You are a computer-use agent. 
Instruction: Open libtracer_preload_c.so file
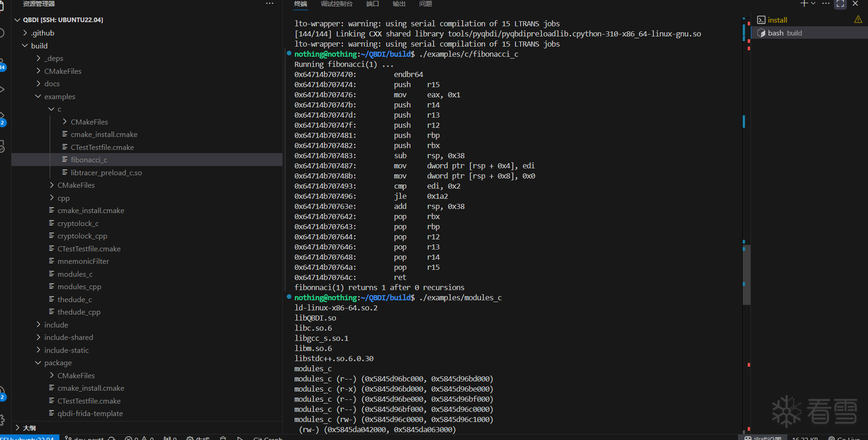[x=106, y=172]
